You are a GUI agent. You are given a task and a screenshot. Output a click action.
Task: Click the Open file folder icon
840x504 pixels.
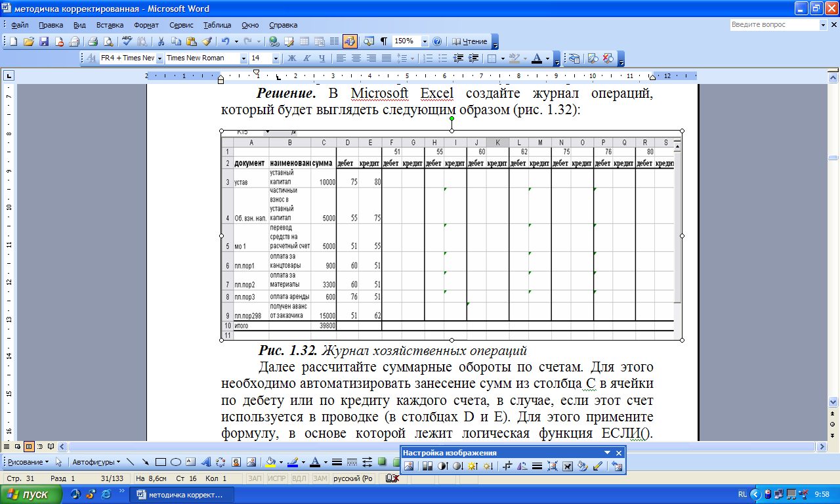tap(29, 41)
